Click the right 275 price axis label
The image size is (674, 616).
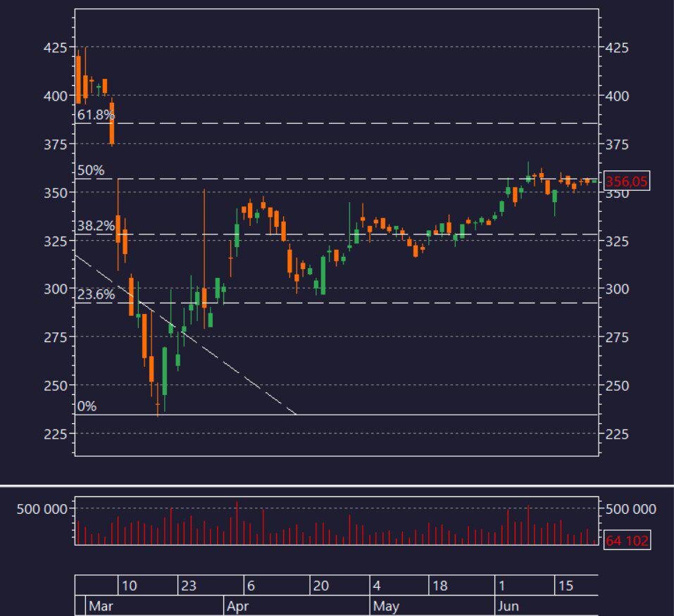(x=617, y=337)
